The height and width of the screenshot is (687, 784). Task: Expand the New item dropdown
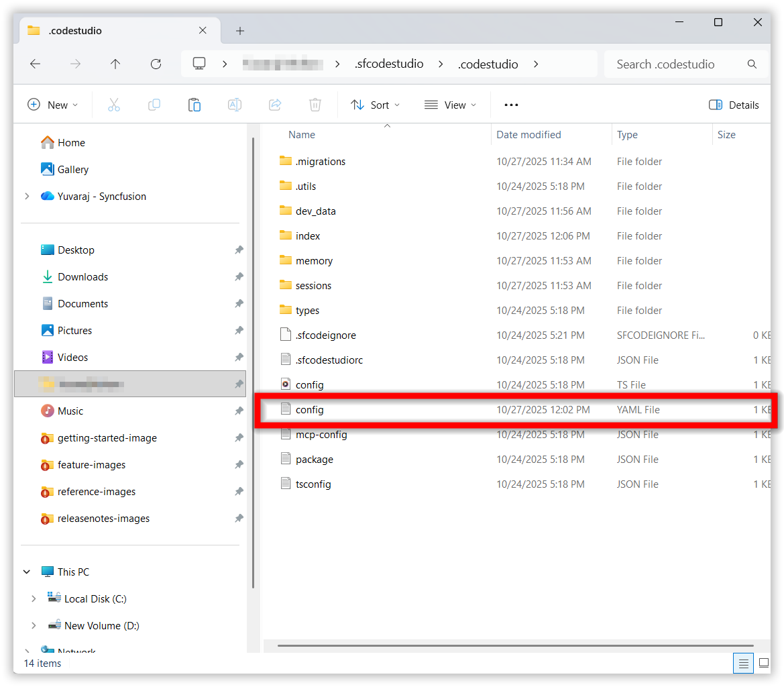click(53, 105)
